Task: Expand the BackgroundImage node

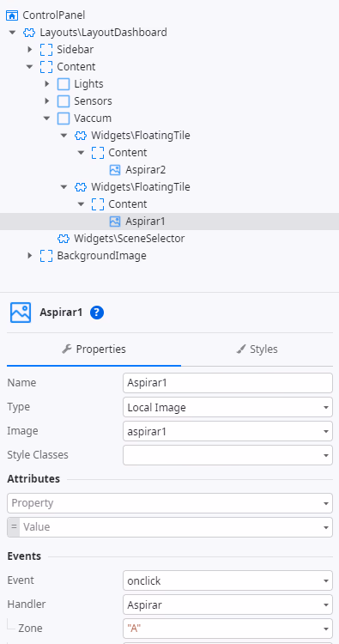Action: [29, 256]
